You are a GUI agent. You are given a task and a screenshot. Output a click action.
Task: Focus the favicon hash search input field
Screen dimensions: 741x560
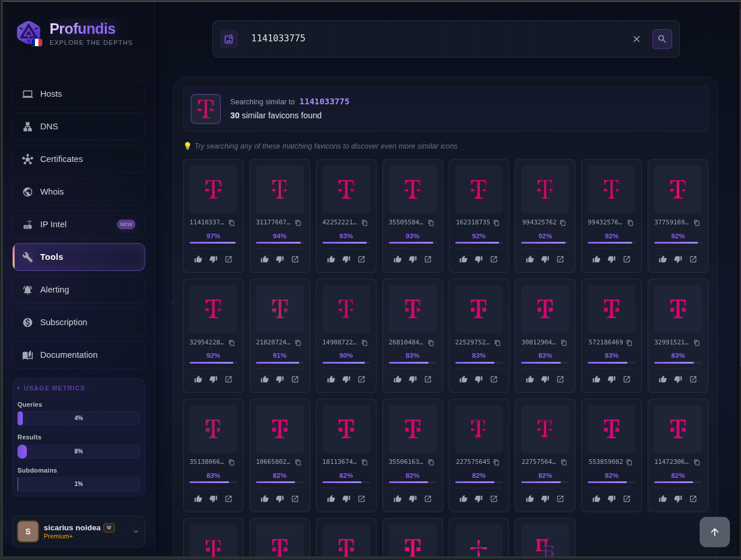pos(437,38)
